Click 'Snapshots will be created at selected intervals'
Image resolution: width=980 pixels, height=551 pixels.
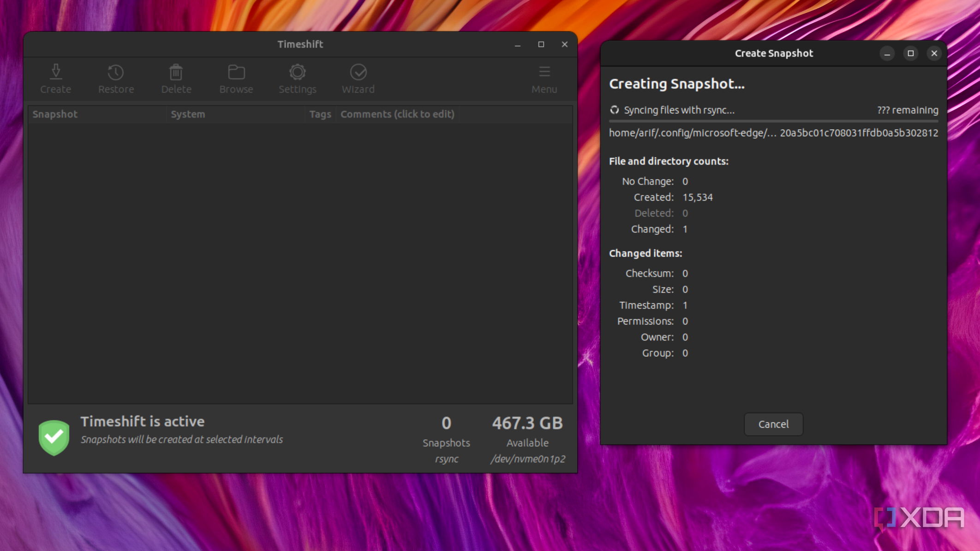pos(182,439)
